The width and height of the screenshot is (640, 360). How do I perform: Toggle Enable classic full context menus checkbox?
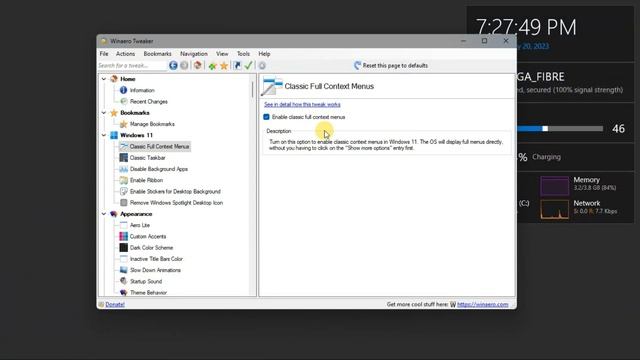tap(267, 117)
